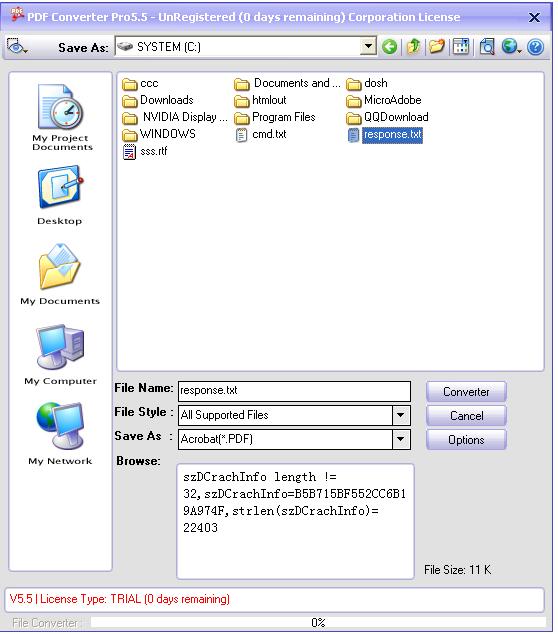
Task: Select the ccc folder
Action: (140, 83)
